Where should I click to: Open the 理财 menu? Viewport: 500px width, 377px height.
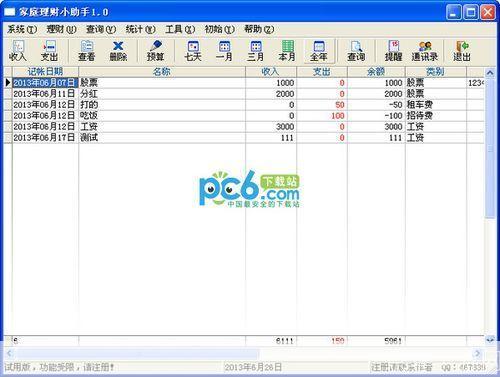point(61,29)
